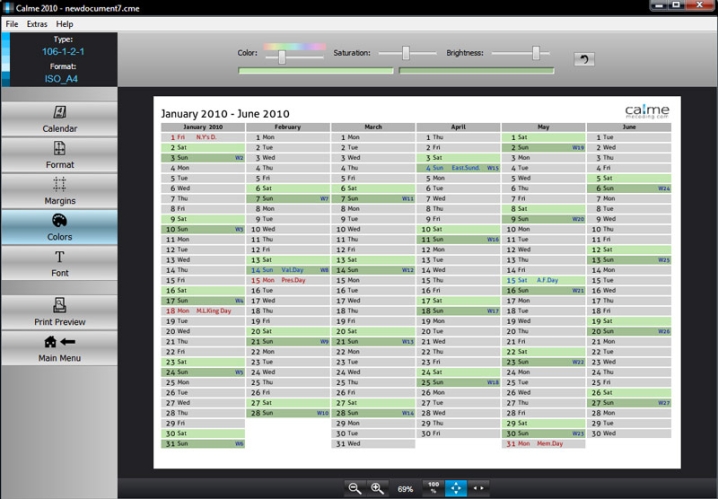Click the zoom in magnifier
Viewport: 718px width, 499px height.
coord(377,488)
